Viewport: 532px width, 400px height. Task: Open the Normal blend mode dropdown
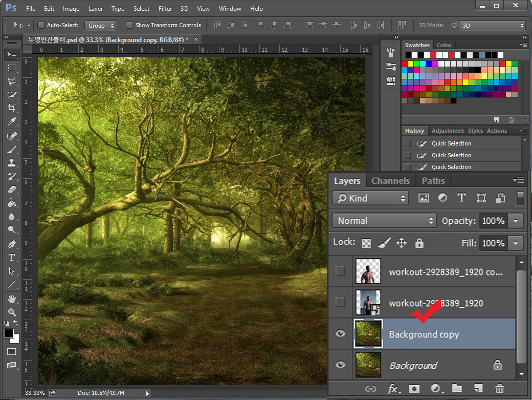[384, 221]
